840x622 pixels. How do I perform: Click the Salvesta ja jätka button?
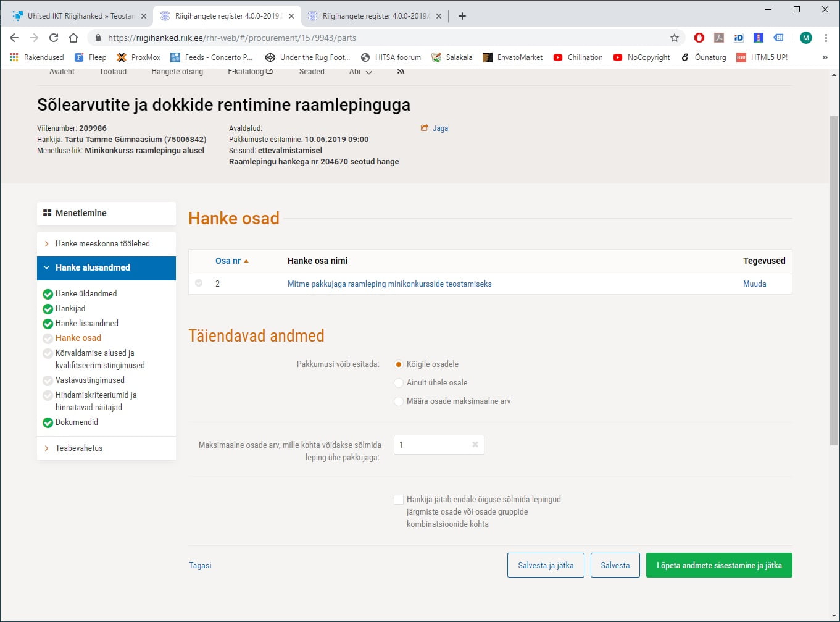[x=546, y=565]
